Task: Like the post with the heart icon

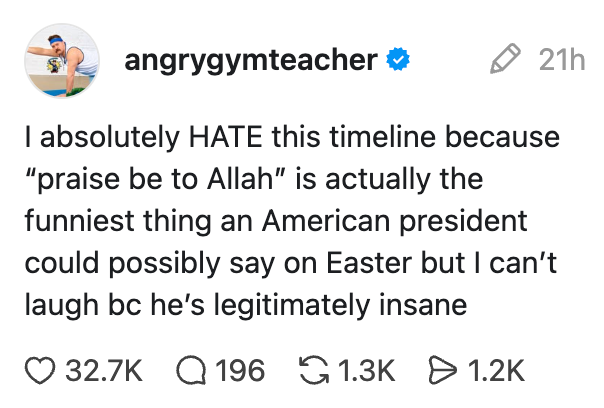Action: pos(39,371)
